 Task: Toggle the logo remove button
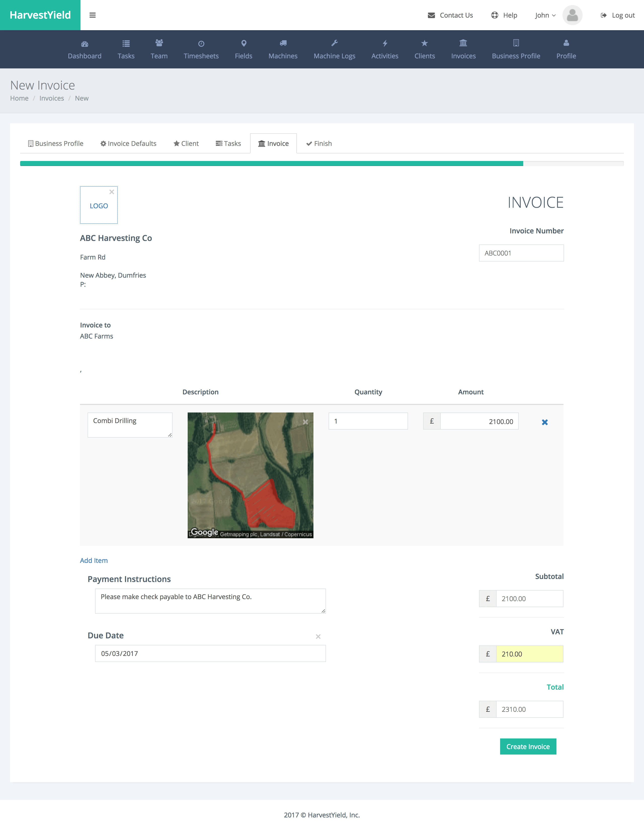(x=112, y=192)
